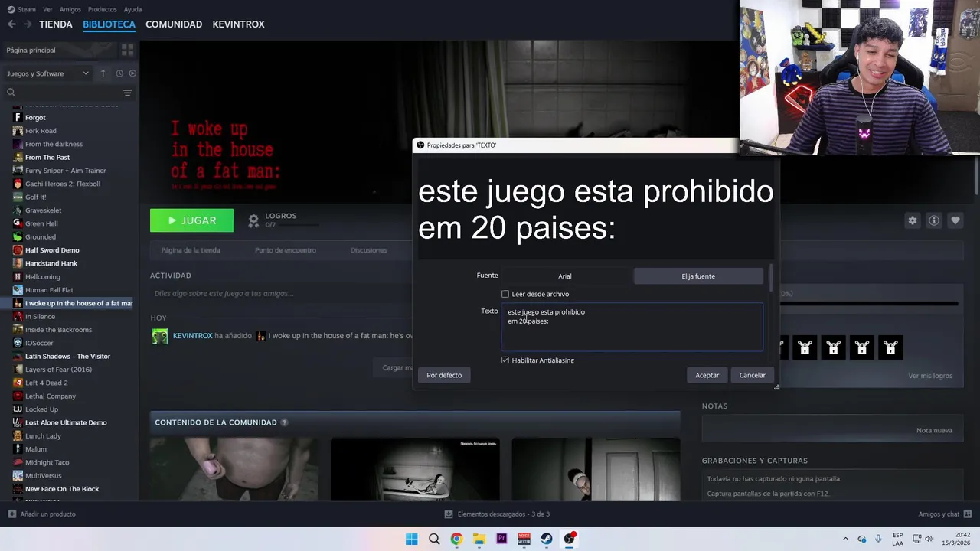
Task: Click Por defecto button
Action: coord(444,375)
